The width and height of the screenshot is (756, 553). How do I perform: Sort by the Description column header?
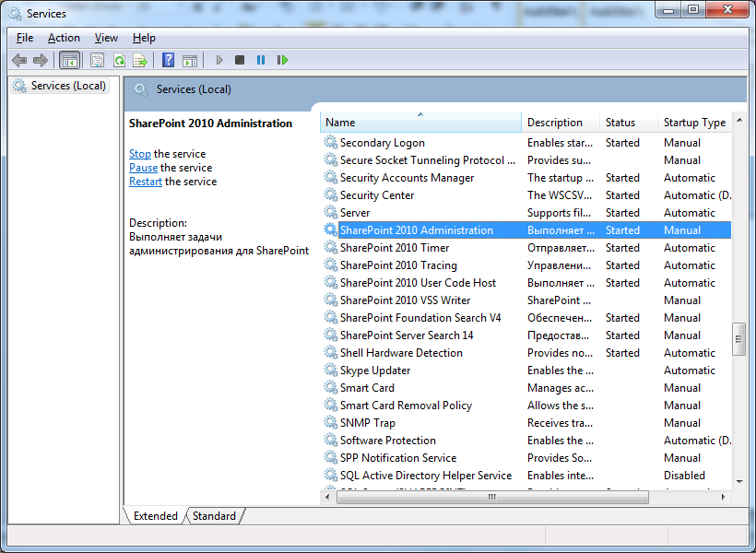click(561, 123)
